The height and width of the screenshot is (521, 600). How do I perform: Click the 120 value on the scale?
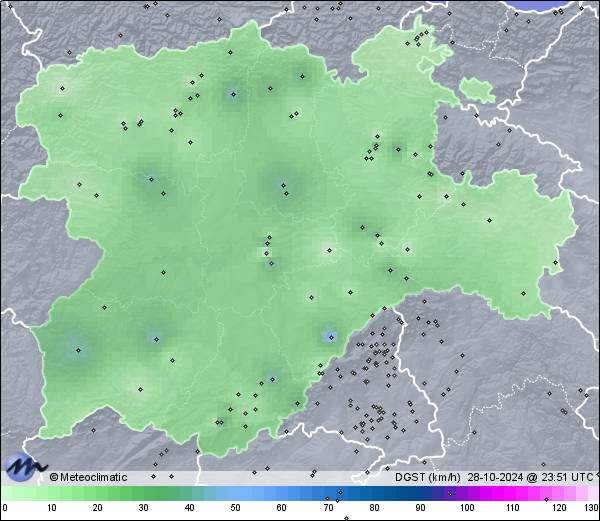[559, 508]
